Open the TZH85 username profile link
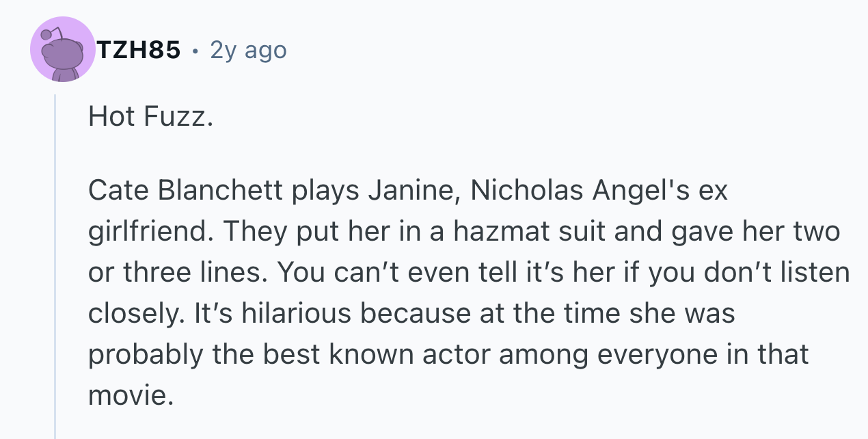 pyautogui.click(x=139, y=50)
